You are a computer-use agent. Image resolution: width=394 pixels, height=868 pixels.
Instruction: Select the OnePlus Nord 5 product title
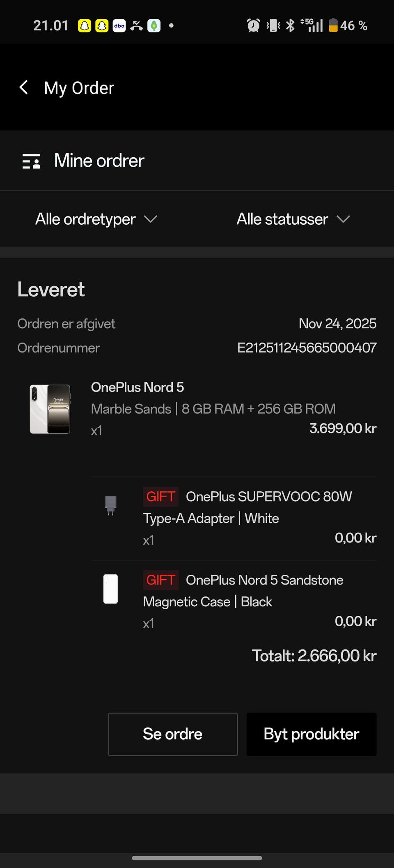[137, 387]
